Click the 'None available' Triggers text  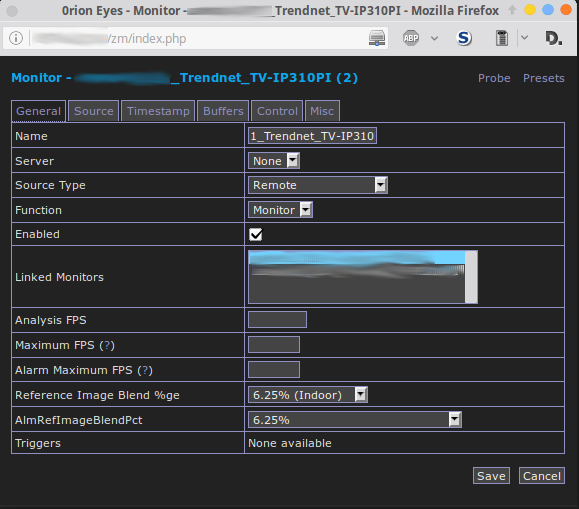tap(290, 443)
